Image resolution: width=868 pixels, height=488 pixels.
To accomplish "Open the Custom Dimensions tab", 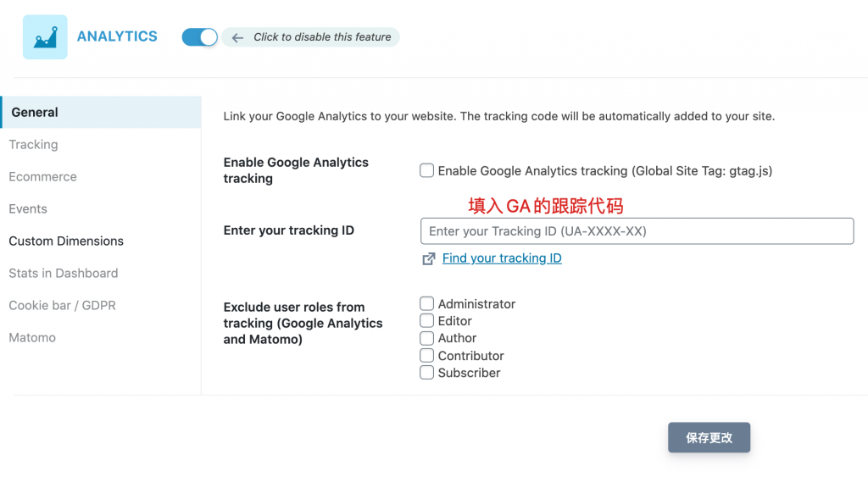I will coord(66,241).
